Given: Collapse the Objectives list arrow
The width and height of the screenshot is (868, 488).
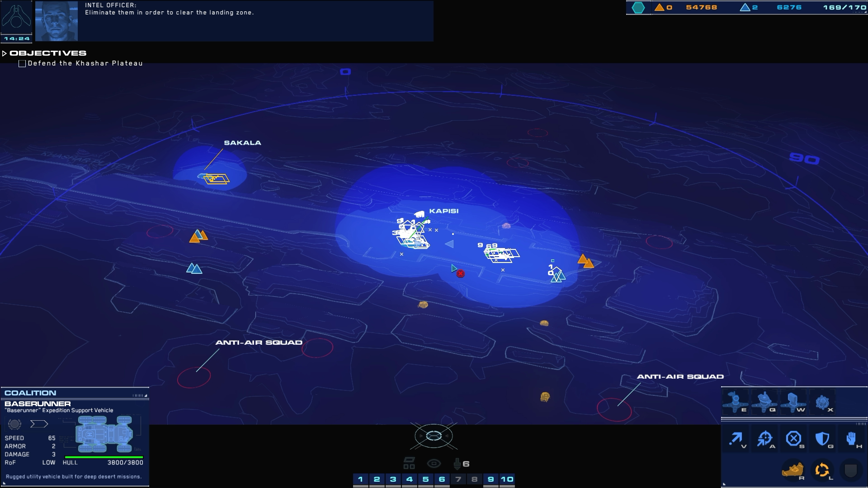Looking at the screenshot, I should tap(5, 53).
